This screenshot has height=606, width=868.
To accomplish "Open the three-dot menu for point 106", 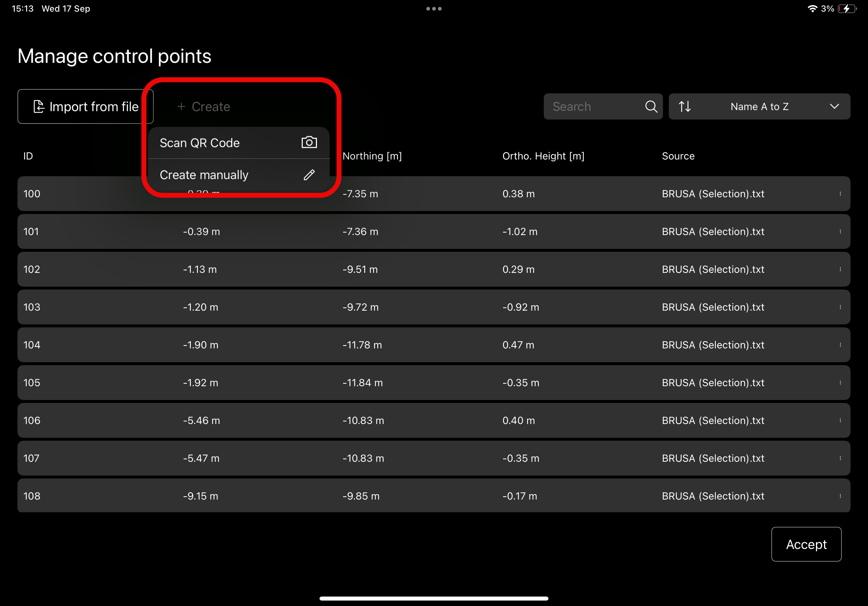I will click(840, 420).
